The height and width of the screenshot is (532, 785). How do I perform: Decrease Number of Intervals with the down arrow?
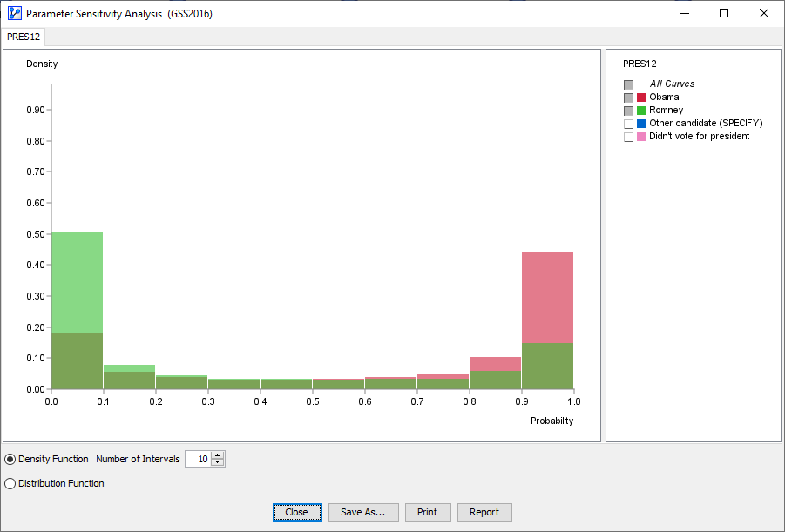[218, 462]
